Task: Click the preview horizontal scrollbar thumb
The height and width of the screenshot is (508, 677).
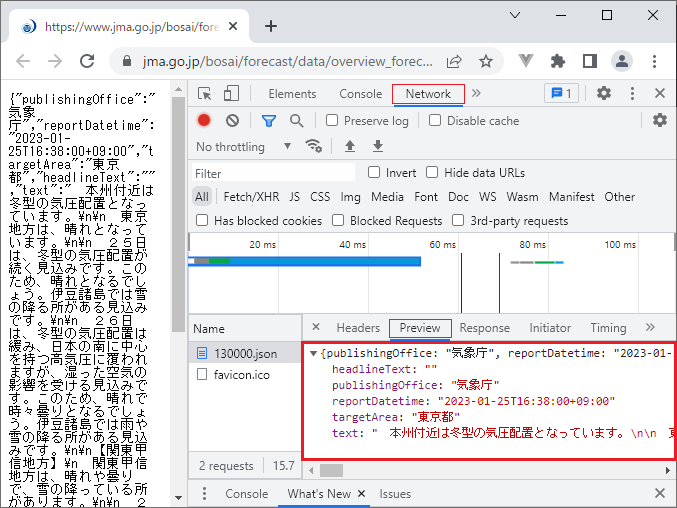Action: coord(331,470)
